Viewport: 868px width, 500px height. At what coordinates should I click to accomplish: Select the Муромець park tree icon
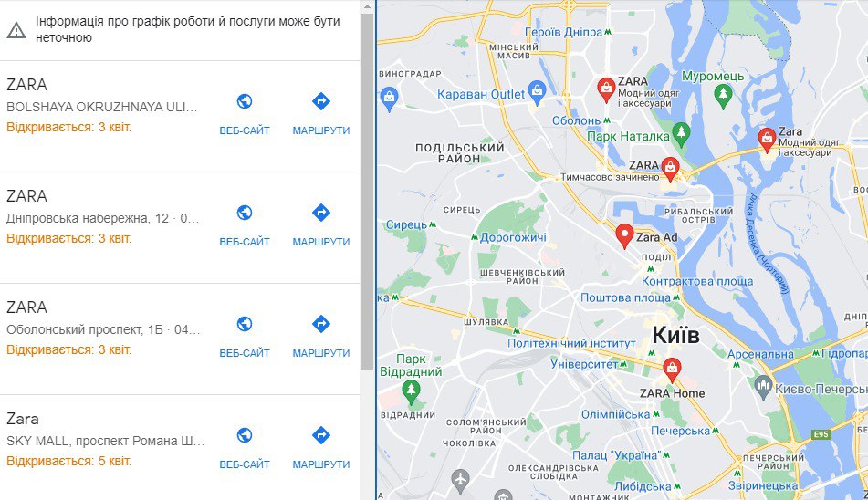[x=723, y=96]
